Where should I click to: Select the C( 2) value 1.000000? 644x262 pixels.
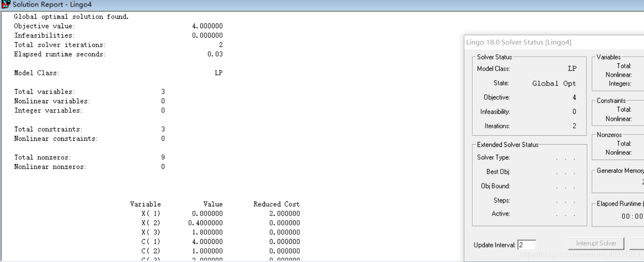(207, 251)
